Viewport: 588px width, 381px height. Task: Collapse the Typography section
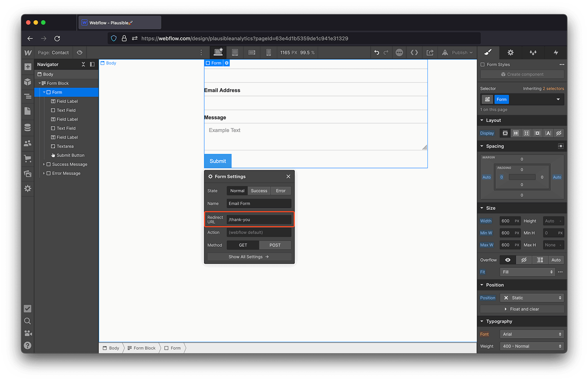click(483, 321)
